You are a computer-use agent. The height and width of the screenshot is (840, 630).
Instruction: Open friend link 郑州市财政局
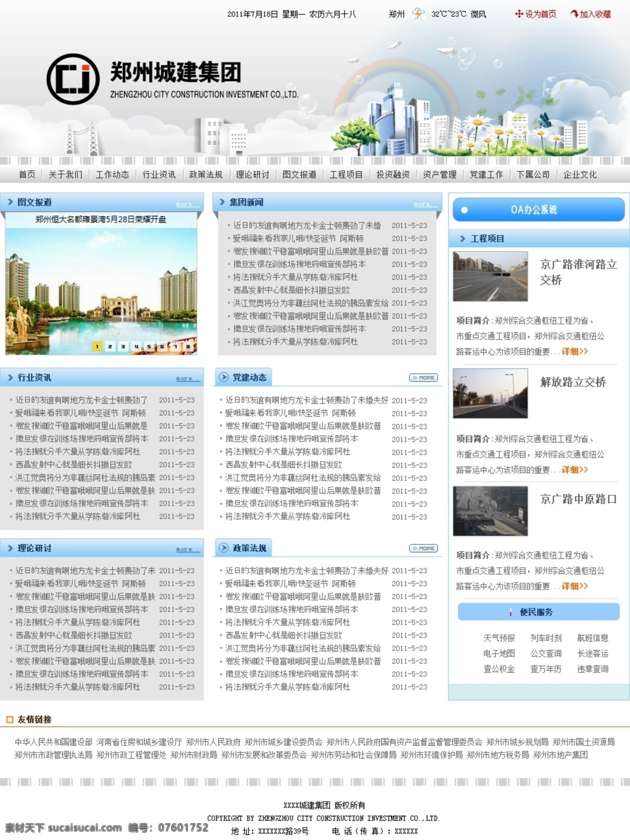(x=194, y=755)
